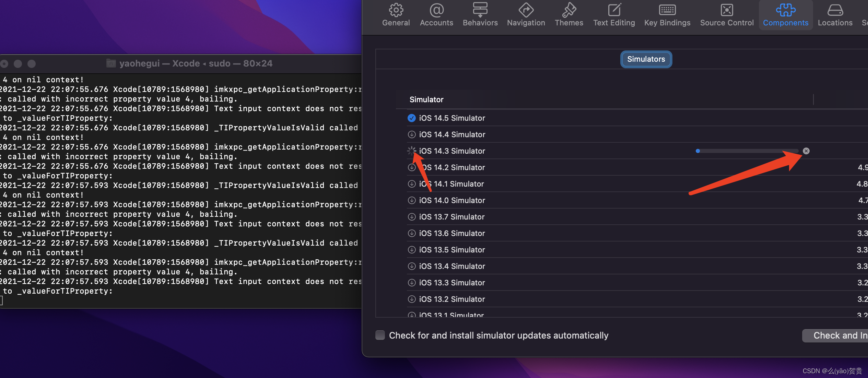Click the installed checkmark for iOS 14.5 Simulator

click(412, 118)
